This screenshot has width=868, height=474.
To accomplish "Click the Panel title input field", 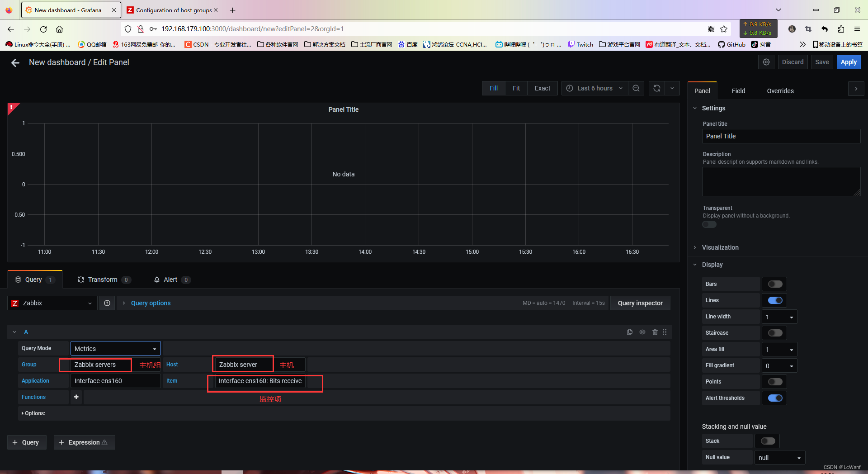I will (x=781, y=136).
